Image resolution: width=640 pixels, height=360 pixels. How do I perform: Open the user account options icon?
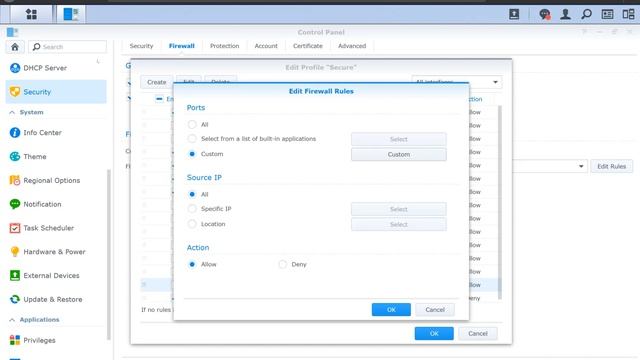pyautogui.click(x=565, y=14)
